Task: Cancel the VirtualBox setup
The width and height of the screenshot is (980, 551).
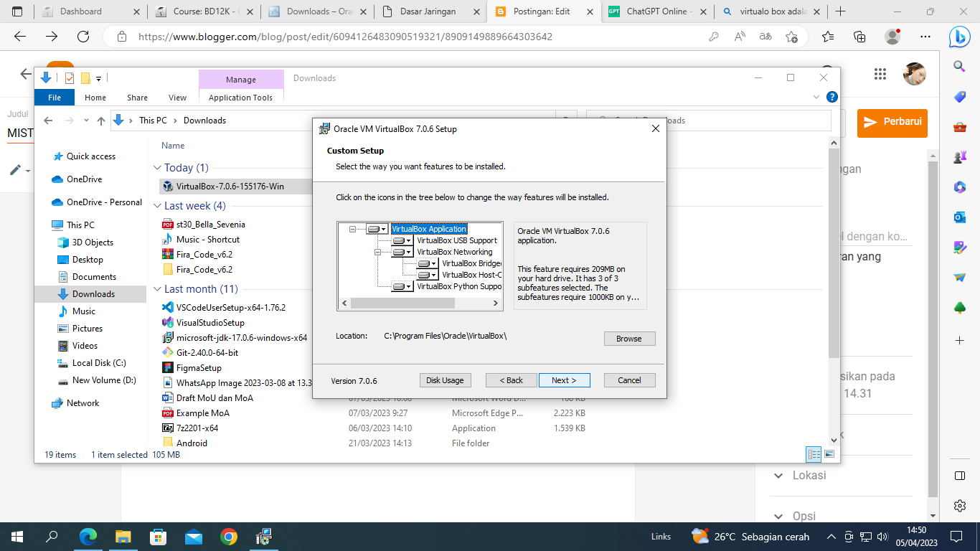Action: click(629, 380)
